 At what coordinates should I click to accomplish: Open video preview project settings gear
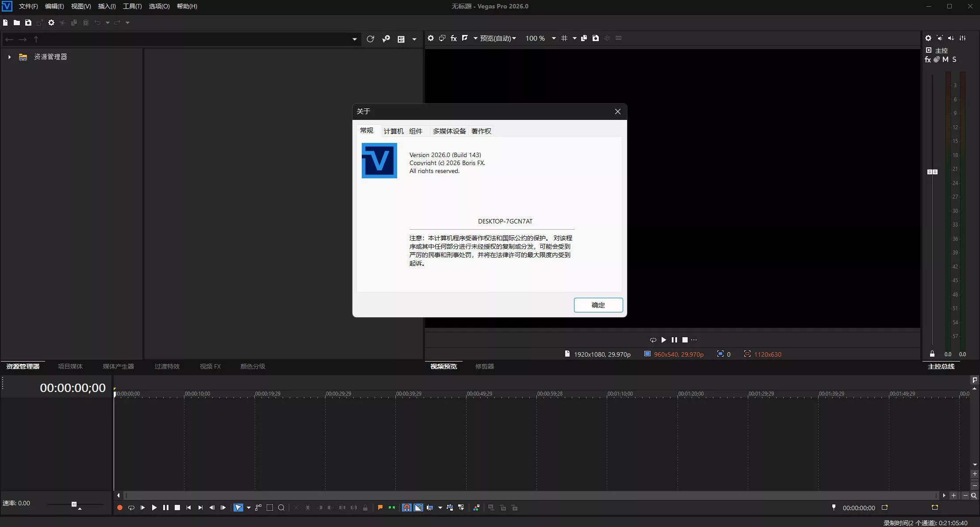tap(430, 38)
